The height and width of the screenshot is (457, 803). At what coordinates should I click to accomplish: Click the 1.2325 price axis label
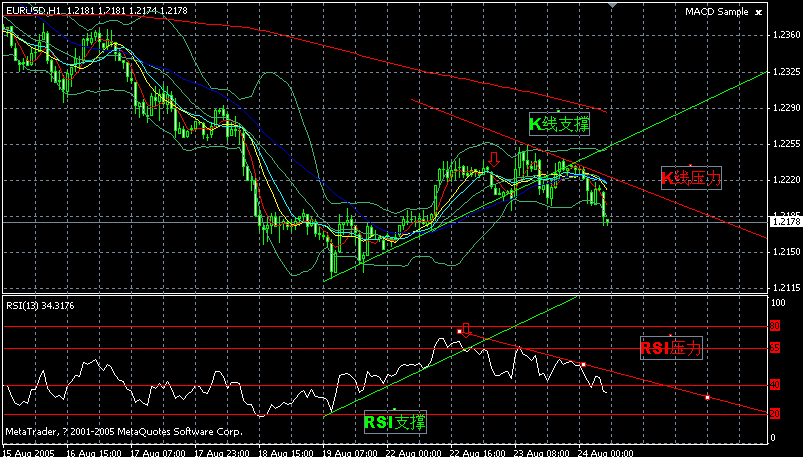(788, 72)
